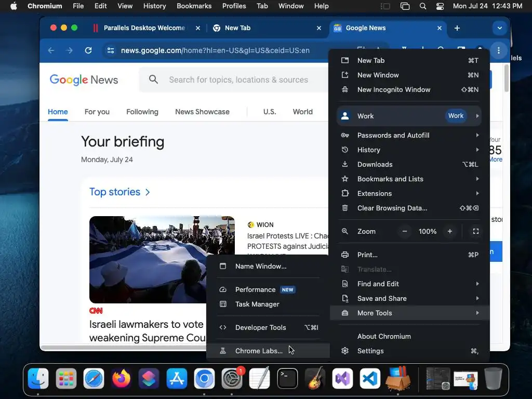Launch Firefox from the dock
Viewport: 532px width, 399px height.
(x=121, y=378)
